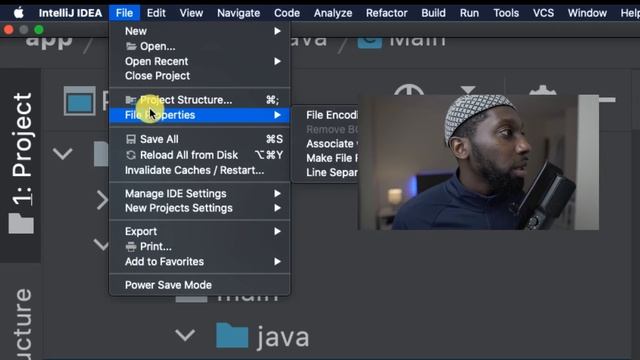Open the IntelliJ IDEA application menu

click(70, 13)
